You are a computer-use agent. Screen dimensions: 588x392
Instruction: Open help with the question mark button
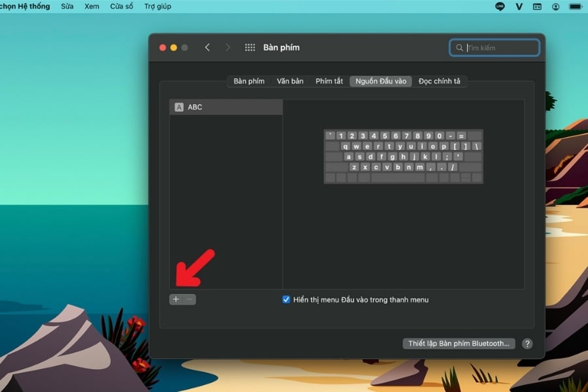click(x=527, y=344)
